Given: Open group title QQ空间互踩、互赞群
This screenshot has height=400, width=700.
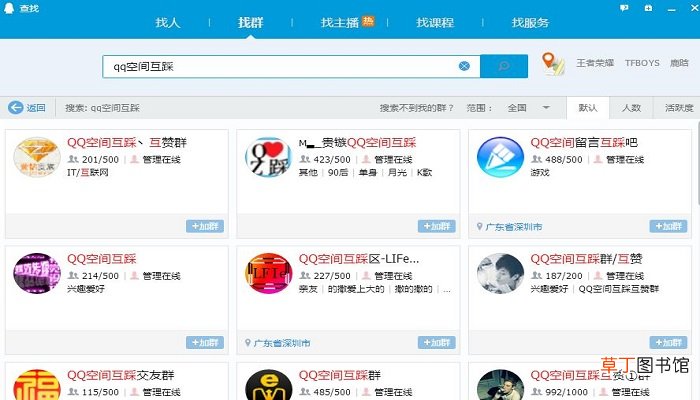Looking at the screenshot, I should [x=127, y=142].
